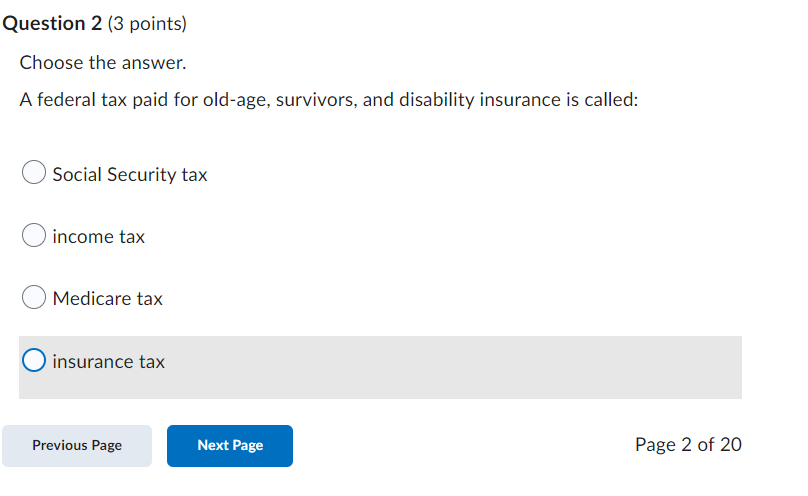Click the 'Medicare tax' answer label text
The height and width of the screenshot is (496, 808).
tap(108, 299)
